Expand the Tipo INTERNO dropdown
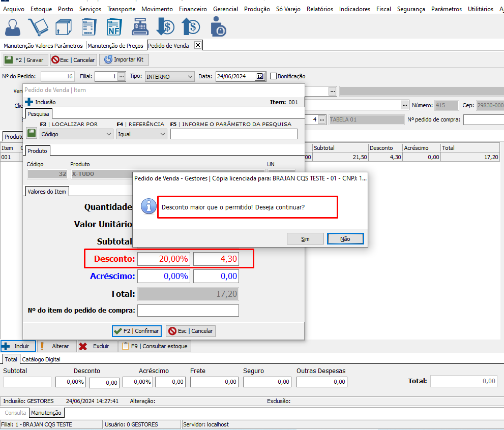 click(x=190, y=76)
